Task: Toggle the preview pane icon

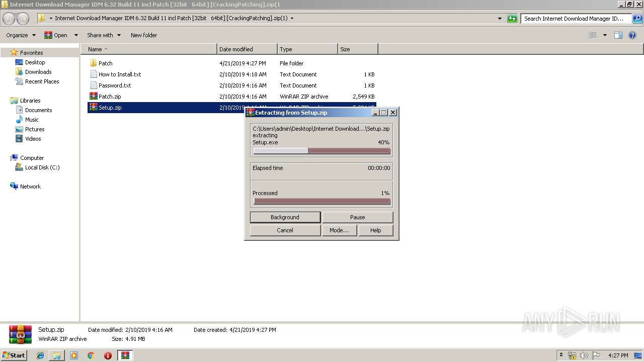Action: [x=618, y=35]
